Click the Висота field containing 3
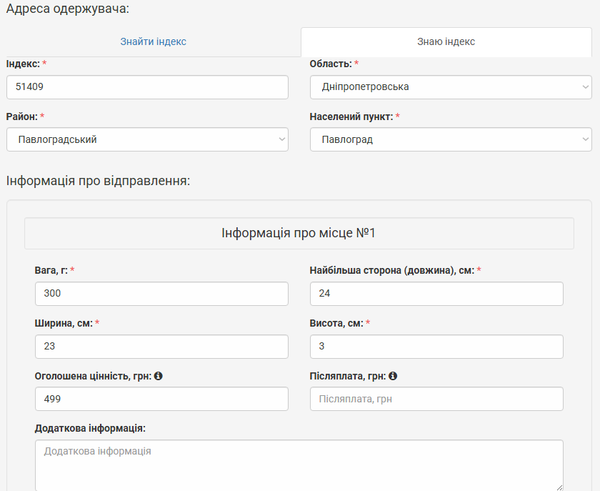 click(436, 346)
